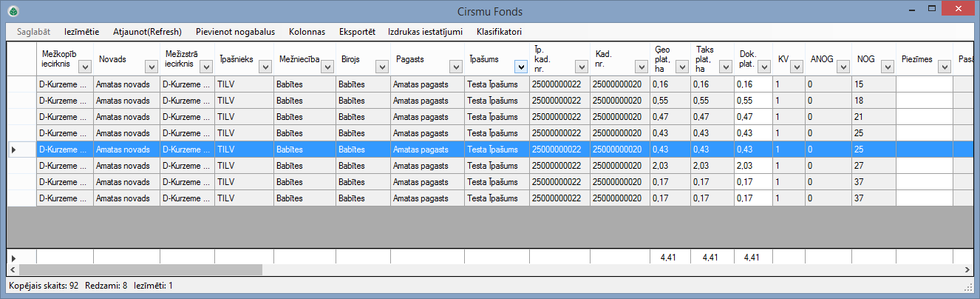Screen dimensions: 980x299
Task: Select NOG cell with value 27
Action: (874, 165)
